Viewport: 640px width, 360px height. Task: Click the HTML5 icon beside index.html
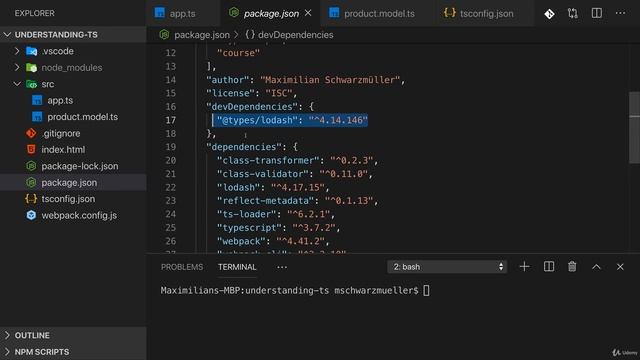click(31, 149)
